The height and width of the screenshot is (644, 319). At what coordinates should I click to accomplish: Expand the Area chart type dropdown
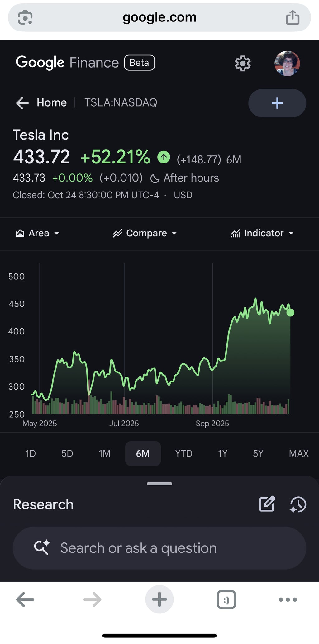click(37, 233)
